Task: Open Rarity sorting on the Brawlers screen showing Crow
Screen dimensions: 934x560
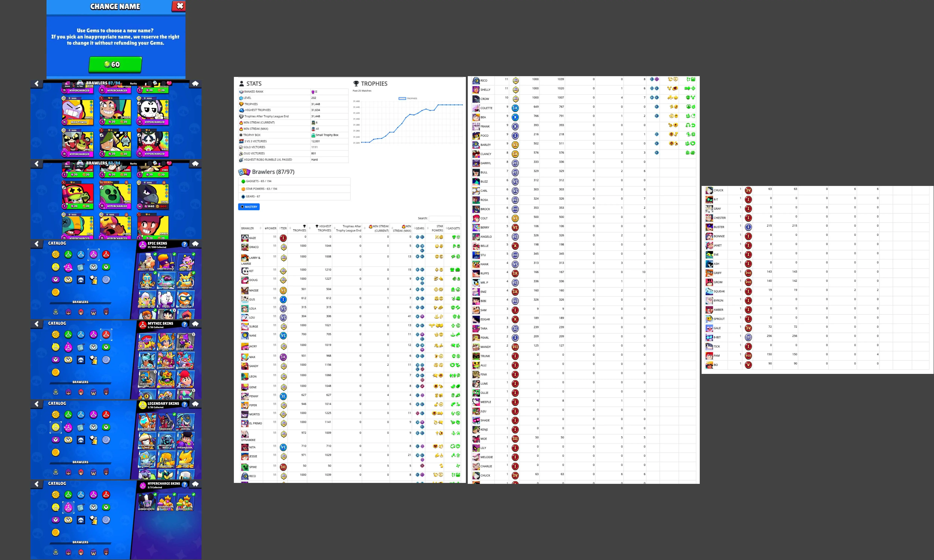Action: tap(134, 164)
